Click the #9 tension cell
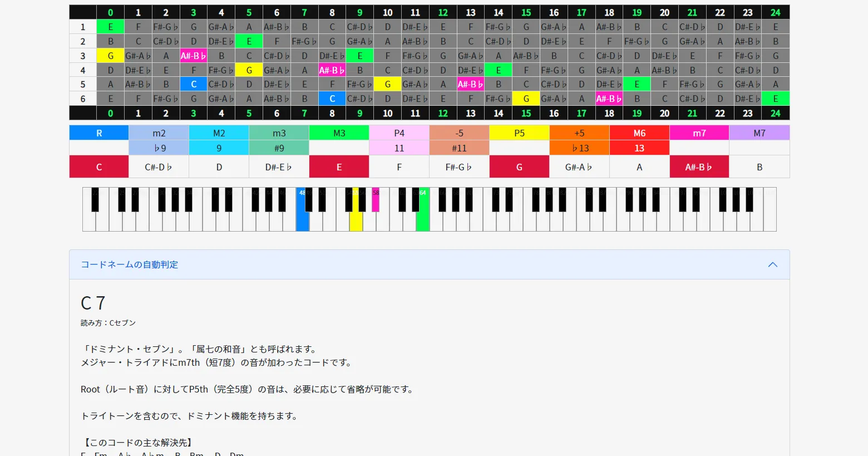The height and width of the screenshot is (456, 868). pos(279,148)
